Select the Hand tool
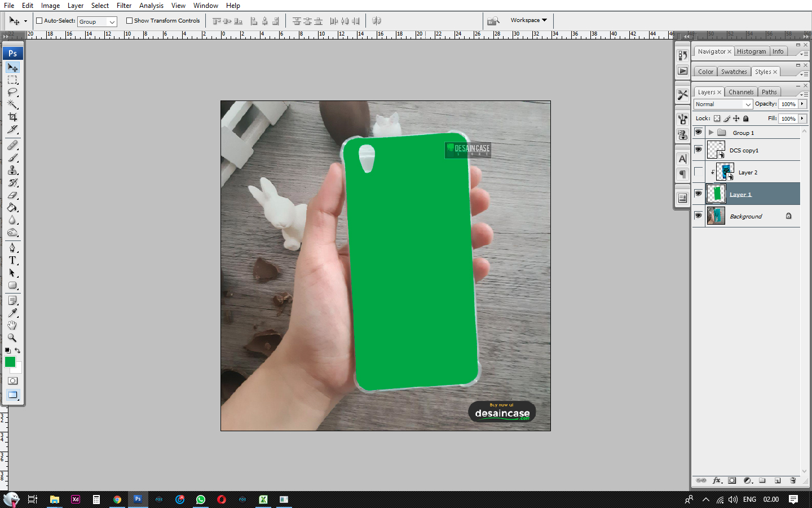This screenshot has width=812, height=508. click(x=12, y=325)
